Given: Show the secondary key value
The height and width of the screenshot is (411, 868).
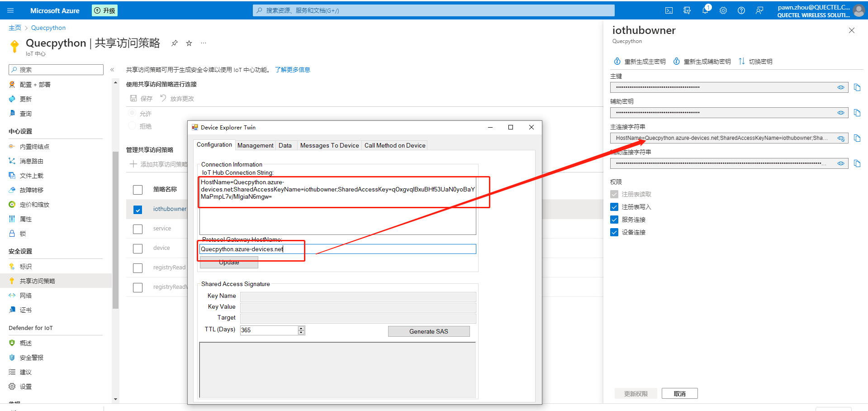Looking at the screenshot, I should point(841,113).
